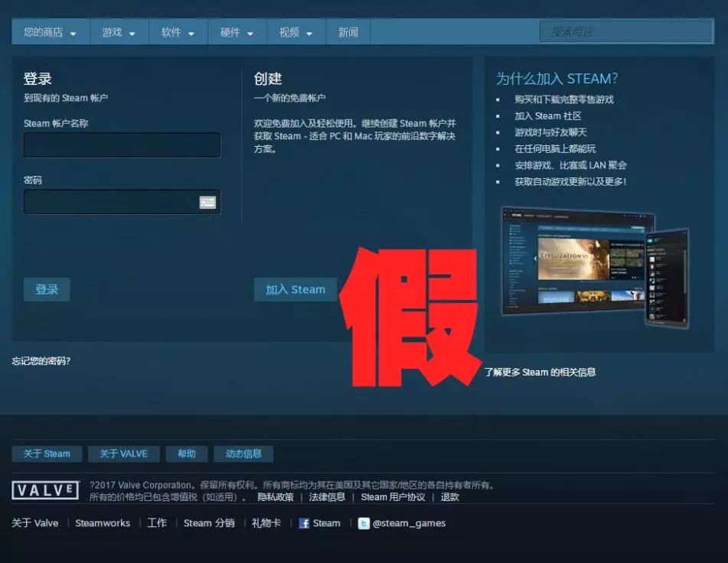
Task: Open the 法律信息 link
Action: (x=328, y=497)
